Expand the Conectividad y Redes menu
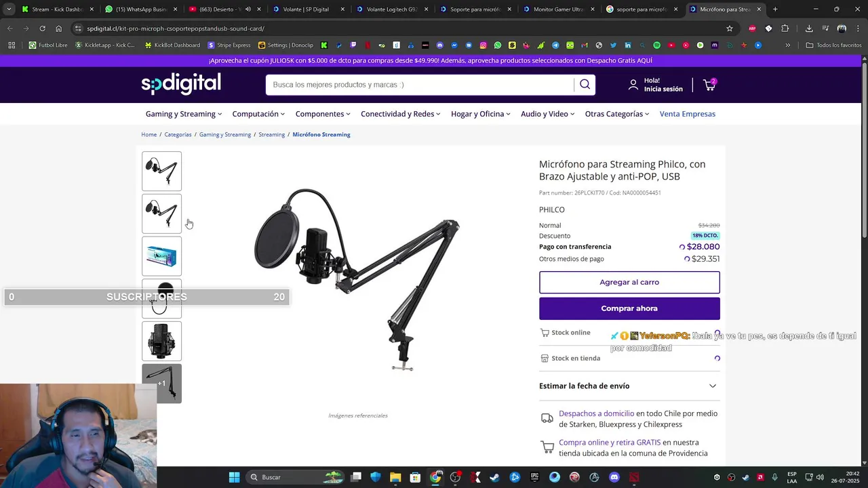 (401, 114)
